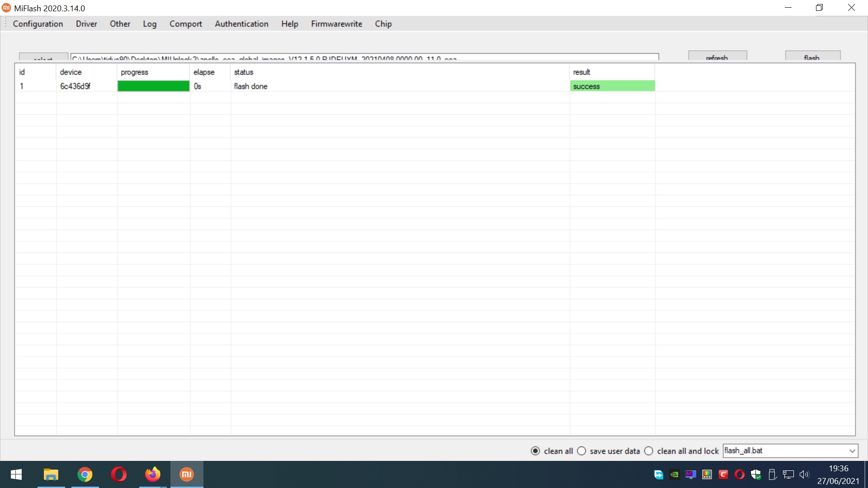This screenshot has height=488, width=868.
Task: Open the Comport menu
Action: click(x=186, y=24)
